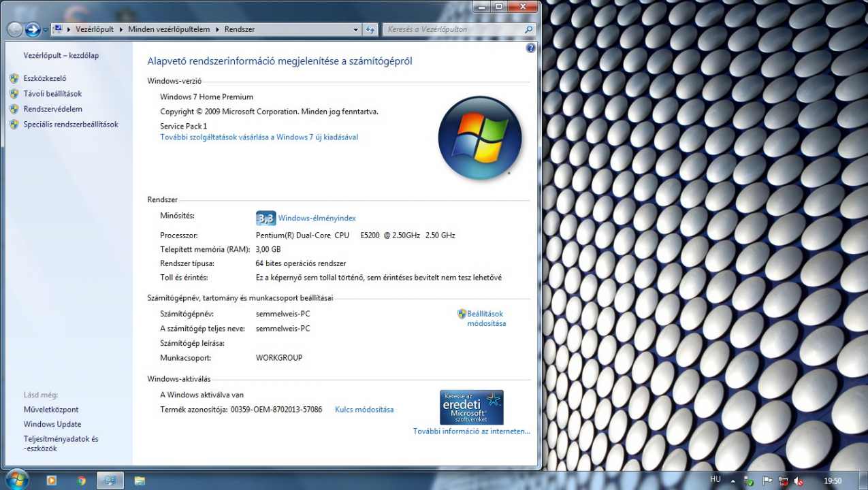This screenshot has height=490, width=868.
Task: Open Windows-élményindex link
Action: [317, 218]
